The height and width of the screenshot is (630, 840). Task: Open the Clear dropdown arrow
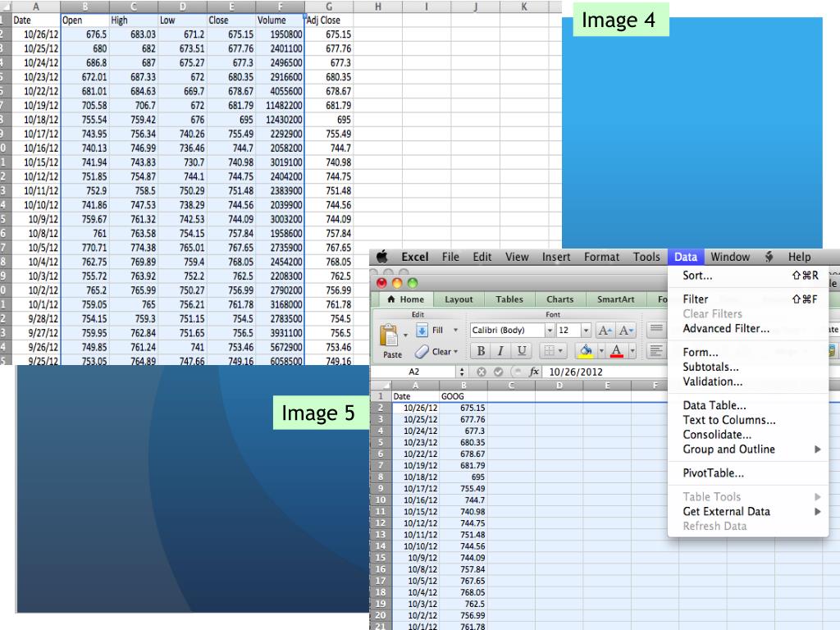(456, 351)
